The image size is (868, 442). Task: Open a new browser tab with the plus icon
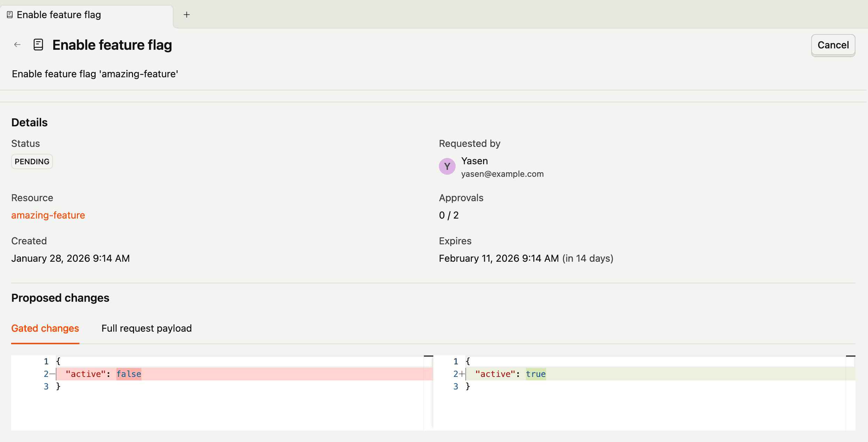pos(187,14)
